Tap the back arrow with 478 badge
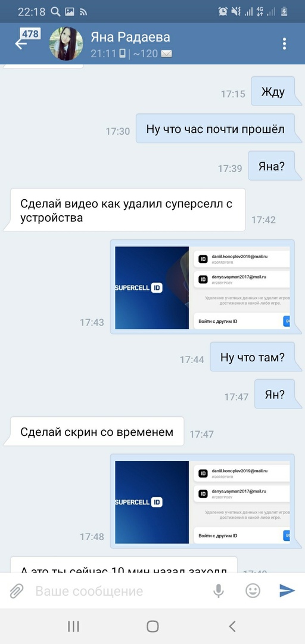This screenshot has width=305, height=644. pyautogui.click(x=26, y=41)
